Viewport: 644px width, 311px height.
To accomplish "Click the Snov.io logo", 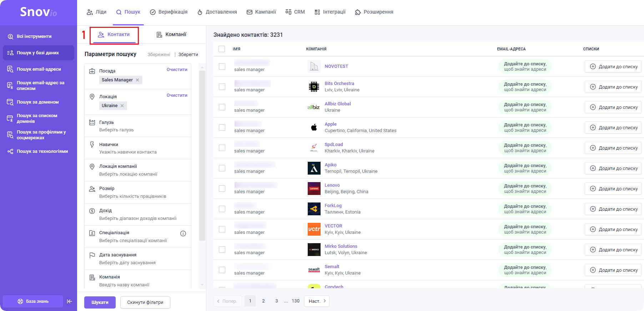I will [x=38, y=12].
